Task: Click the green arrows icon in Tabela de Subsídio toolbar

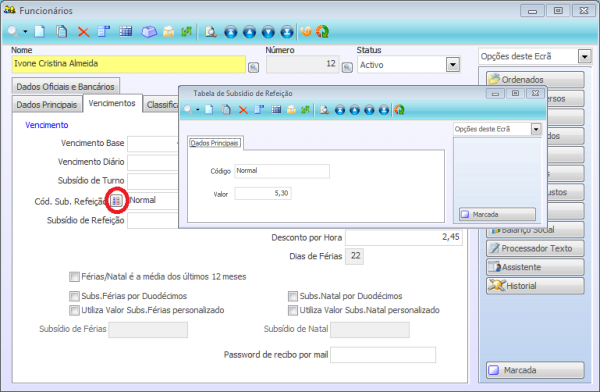Action: (x=305, y=110)
